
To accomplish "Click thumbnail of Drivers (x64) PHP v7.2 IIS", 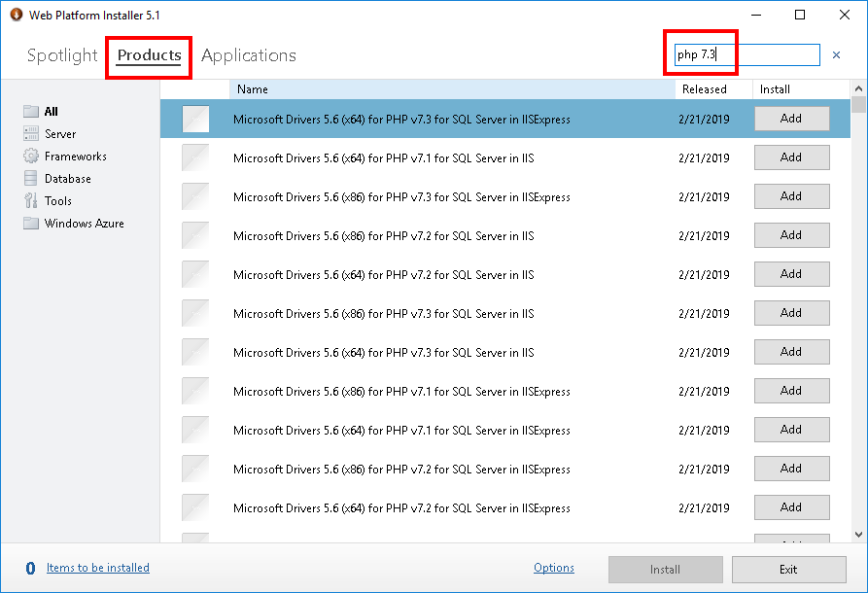I will (195, 274).
